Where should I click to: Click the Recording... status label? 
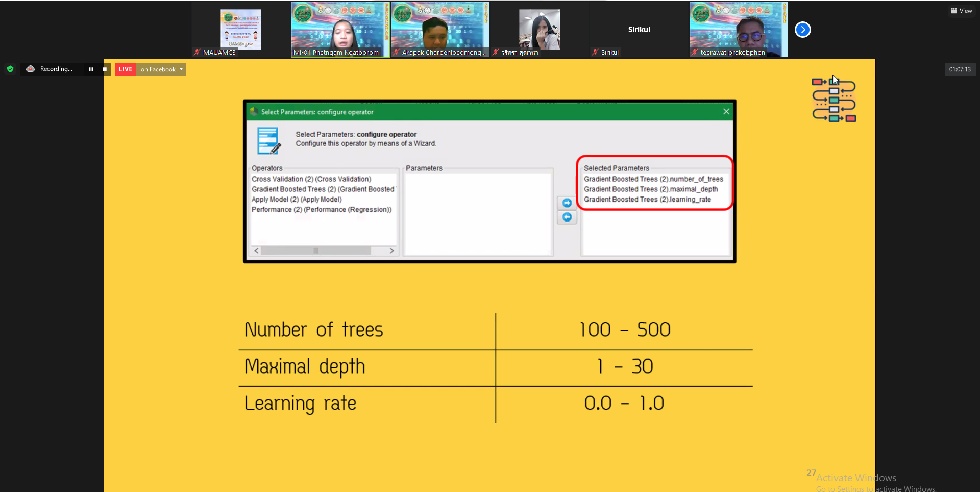[x=56, y=69]
